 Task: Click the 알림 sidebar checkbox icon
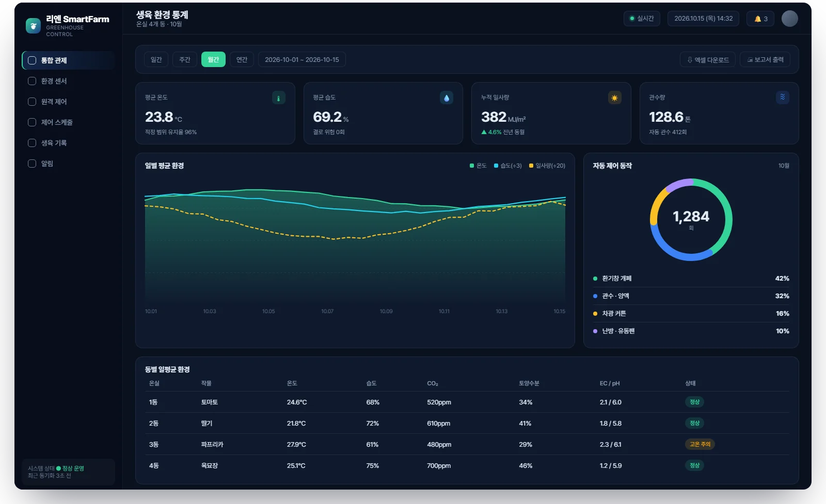click(32, 164)
